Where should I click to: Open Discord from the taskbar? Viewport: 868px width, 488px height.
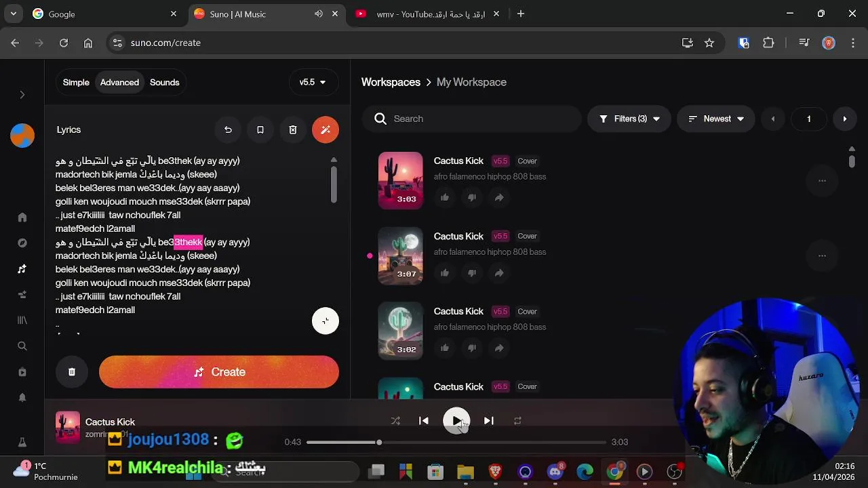555,471
